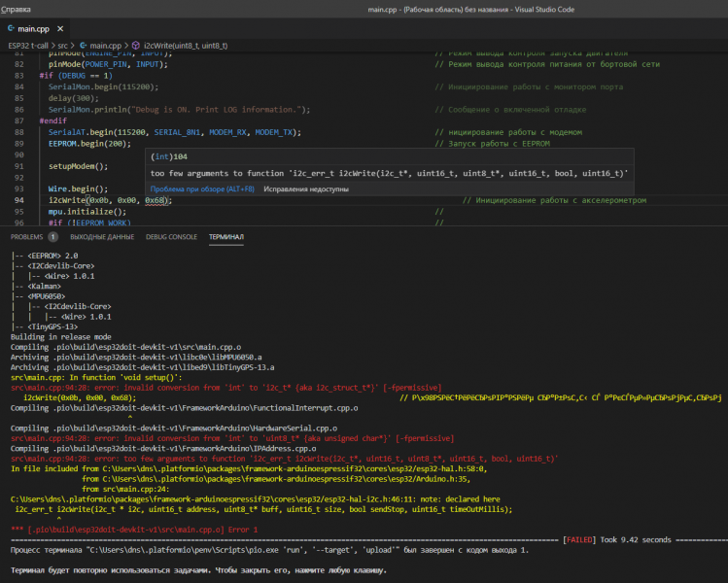The image size is (728, 583).
Task: Click line number 94 in gutter
Action: pos(19,200)
